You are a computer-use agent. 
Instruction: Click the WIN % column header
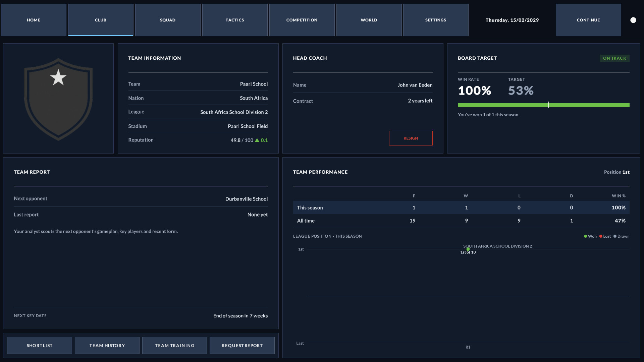(x=619, y=196)
